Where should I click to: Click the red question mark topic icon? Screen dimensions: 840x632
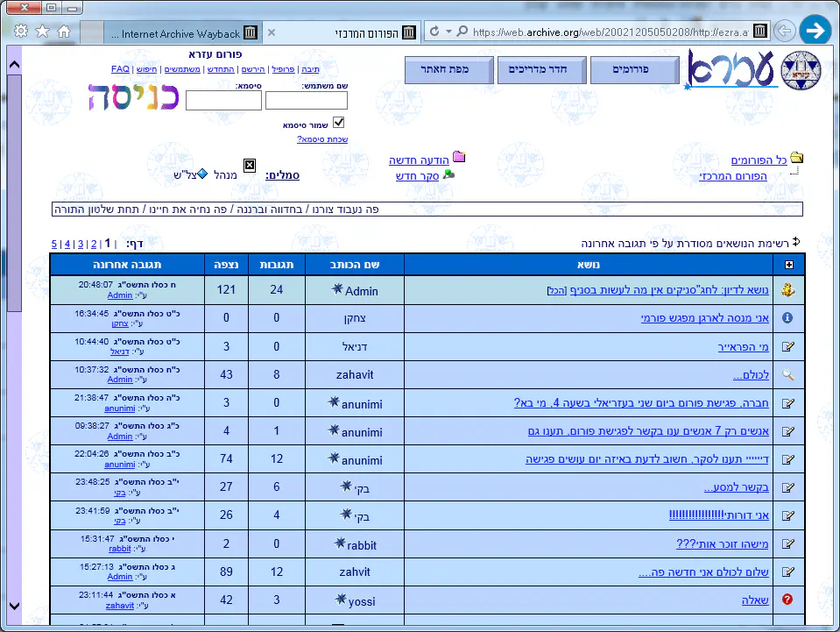pyautogui.click(x=787, y=600)
